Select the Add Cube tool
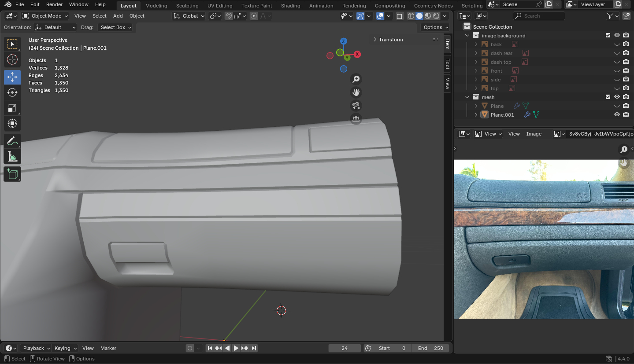The image size is (634, 364). 12,174
